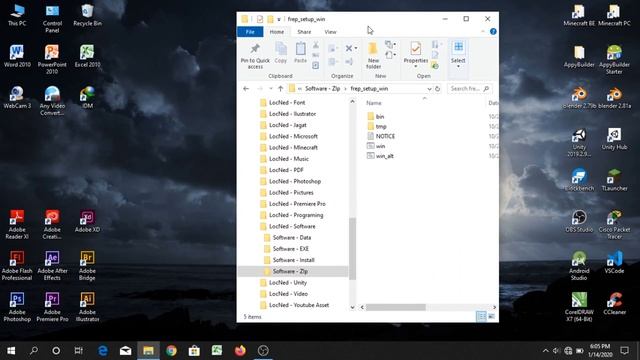
Task: Open the Properties ribbon button
Action: point(416,55)
